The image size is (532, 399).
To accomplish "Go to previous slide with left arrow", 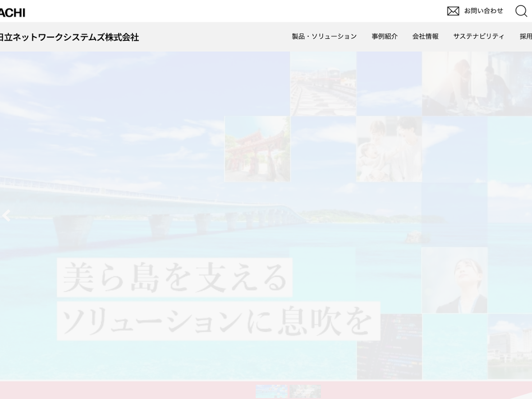I will tap(6, 216).
